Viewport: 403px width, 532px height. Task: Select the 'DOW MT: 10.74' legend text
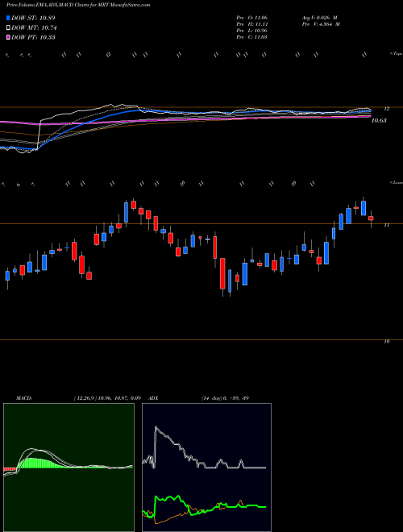tap(34, 28)
